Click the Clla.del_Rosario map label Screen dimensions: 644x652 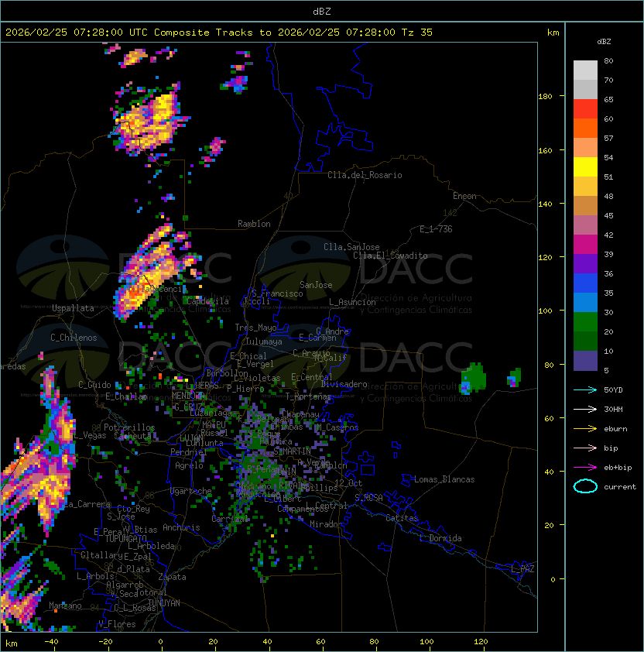[365, 175]
